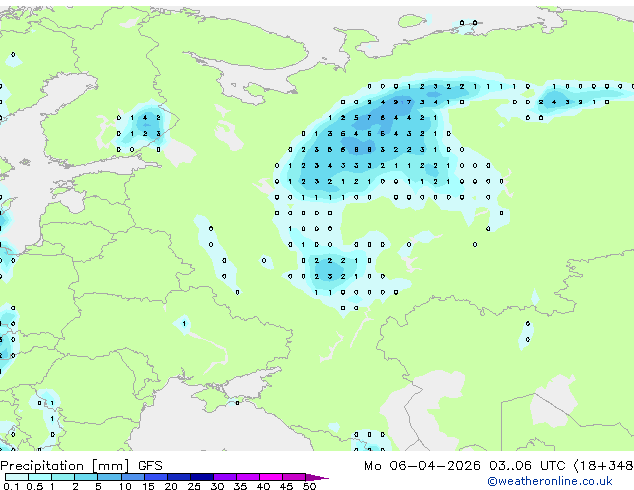This screenshot has width=634, height=490.
Task: Click the 35–40 mm legend color swatch
Action: 247,477
